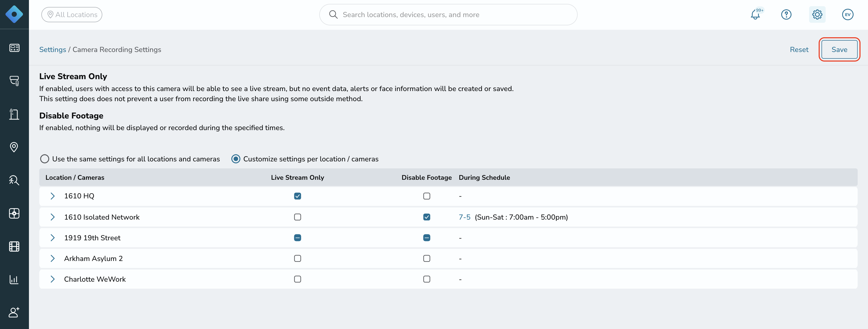Open the devices dashboard sidebar icon
Screen dimensions: 868x329
pyautogui.click(x=14, y=48)
